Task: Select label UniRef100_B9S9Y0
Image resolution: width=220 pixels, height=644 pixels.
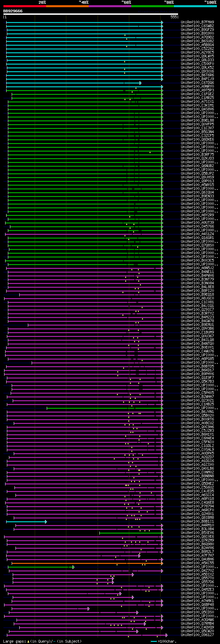Action: (197, 34)
